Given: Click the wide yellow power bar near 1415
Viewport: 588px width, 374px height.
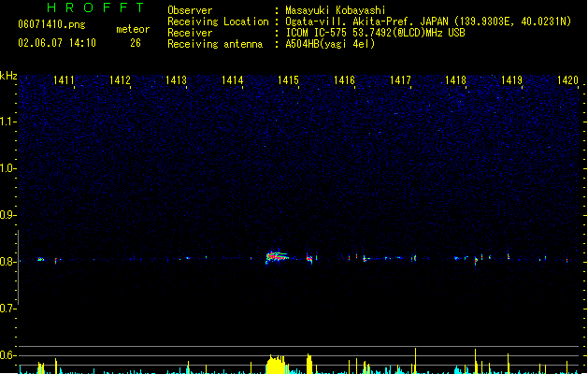Looking at the screenshot, I should tap(276, 365).
